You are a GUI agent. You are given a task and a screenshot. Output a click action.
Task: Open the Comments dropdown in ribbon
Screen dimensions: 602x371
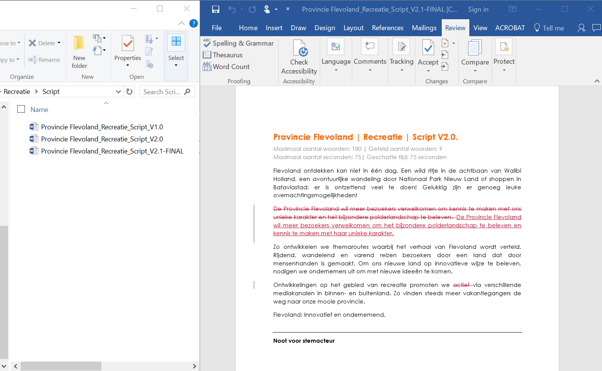(x=370, y=56)
